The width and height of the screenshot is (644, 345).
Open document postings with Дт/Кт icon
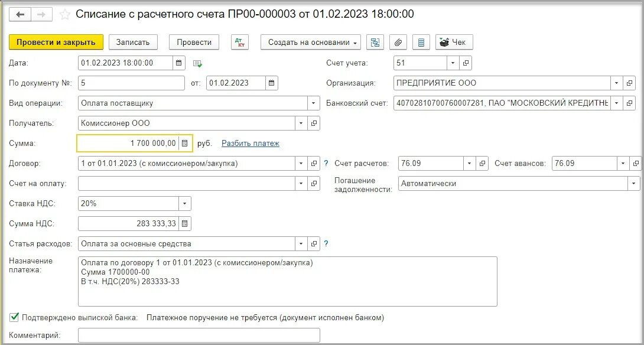(239, 42)
